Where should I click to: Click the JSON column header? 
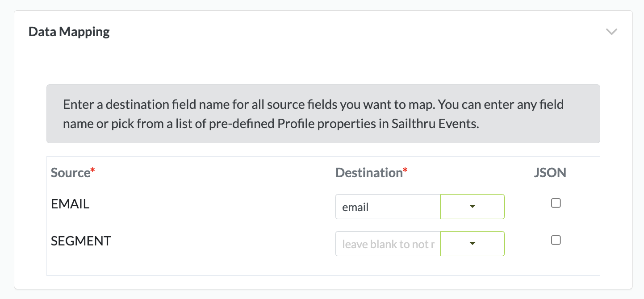(550, 173)
